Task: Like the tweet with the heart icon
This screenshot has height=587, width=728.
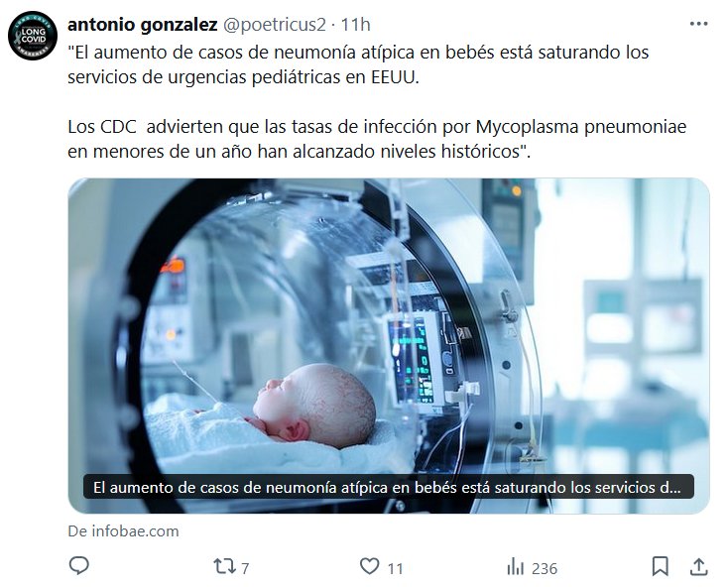Action: pos(370,566)
